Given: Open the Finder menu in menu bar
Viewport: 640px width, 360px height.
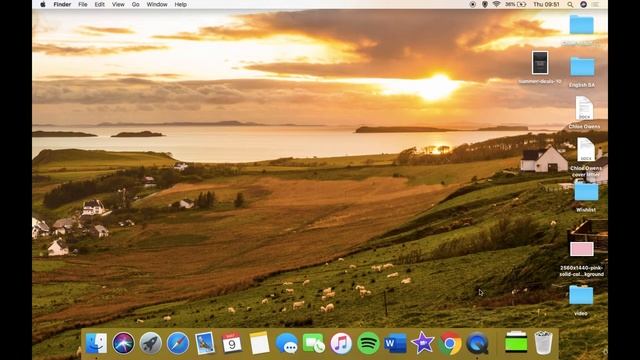Looking at the screenshot, I should 62,4.
